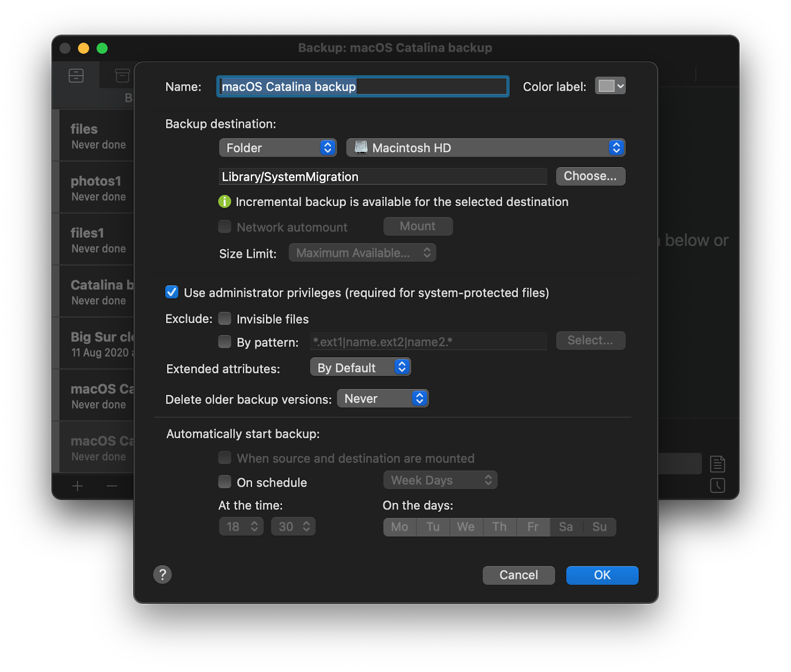Enable On schedule automatic backup
Image resolution: width=791 pixels, height=672 pixels.
(x=225, y=482)
